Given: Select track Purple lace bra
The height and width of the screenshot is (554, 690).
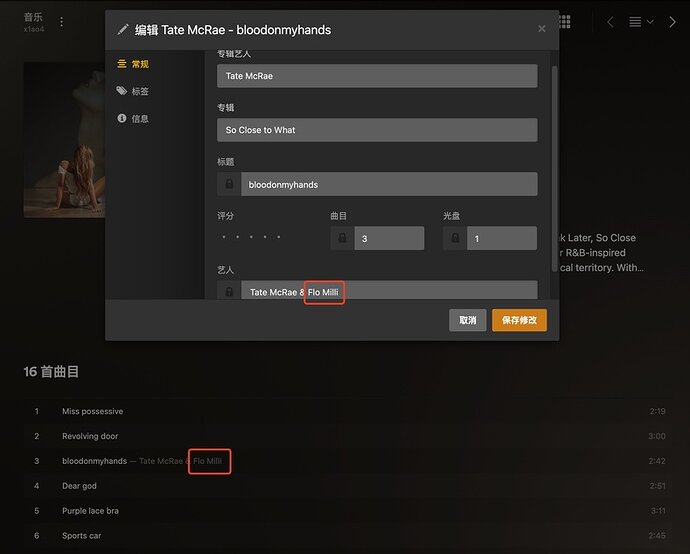Looking at the screenshot, I should point(348,510).
